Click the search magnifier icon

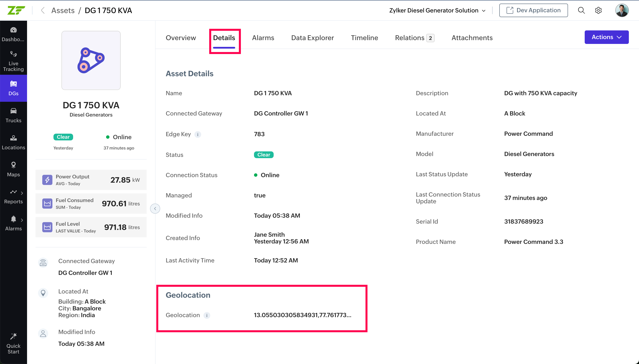coord(581,10)
